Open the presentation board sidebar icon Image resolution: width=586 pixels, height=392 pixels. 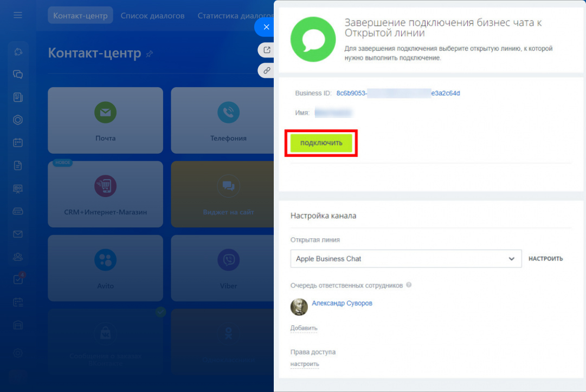pos(17,188)
